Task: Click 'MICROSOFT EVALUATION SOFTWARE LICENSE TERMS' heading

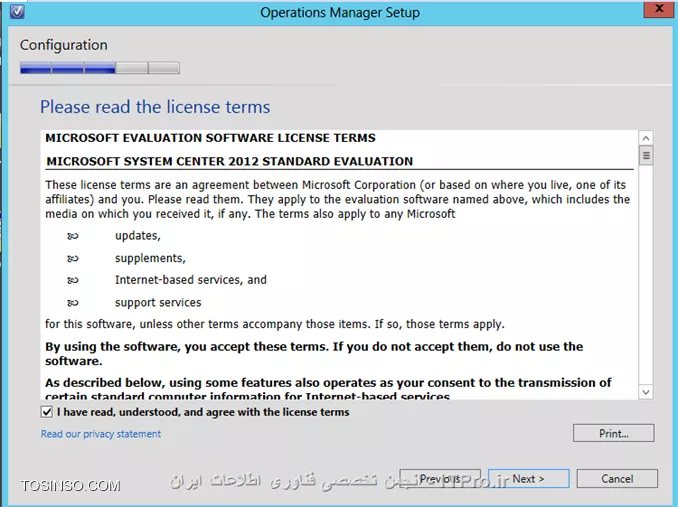Action: coord(211,138)
